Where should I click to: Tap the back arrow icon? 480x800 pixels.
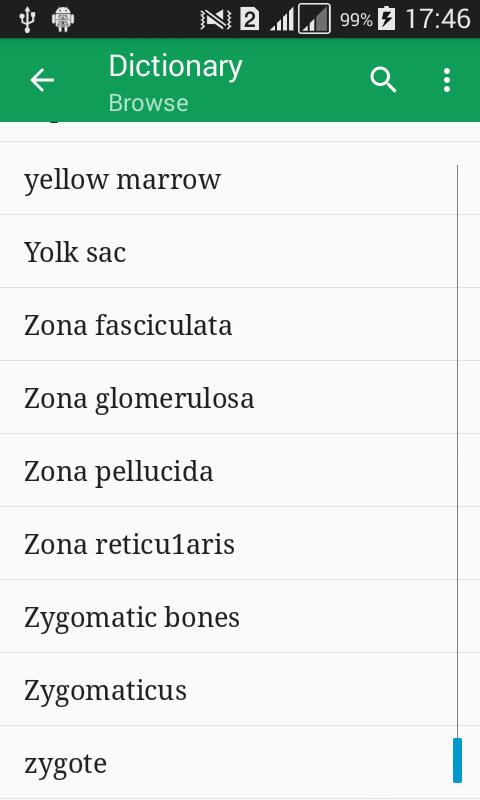pyautogui.click(x=42, y=80)
